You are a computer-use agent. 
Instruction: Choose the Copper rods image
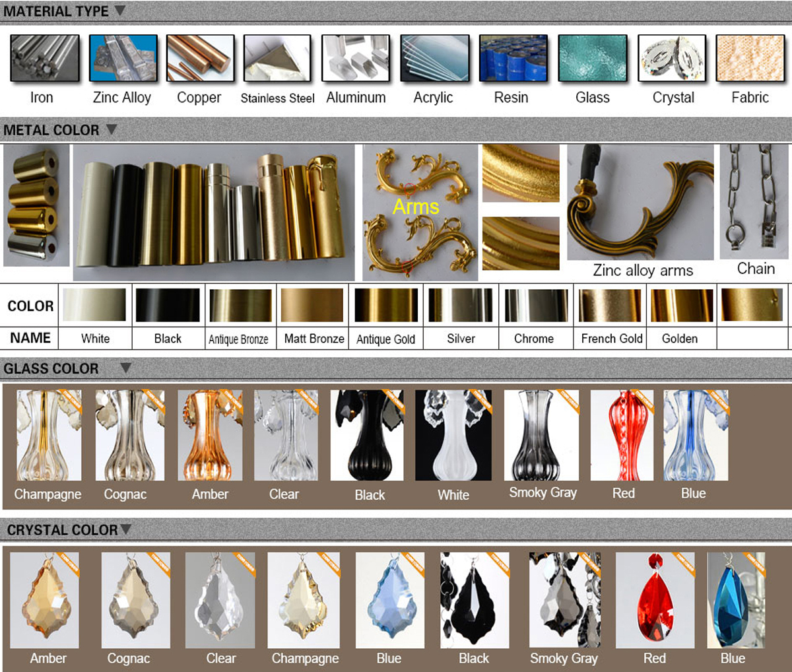coord(201,59)
